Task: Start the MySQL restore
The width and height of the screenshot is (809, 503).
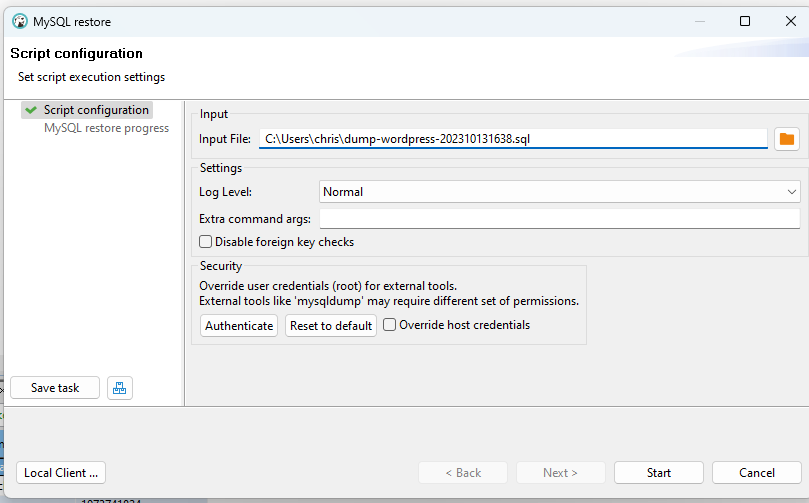Action: coord(659,473)
